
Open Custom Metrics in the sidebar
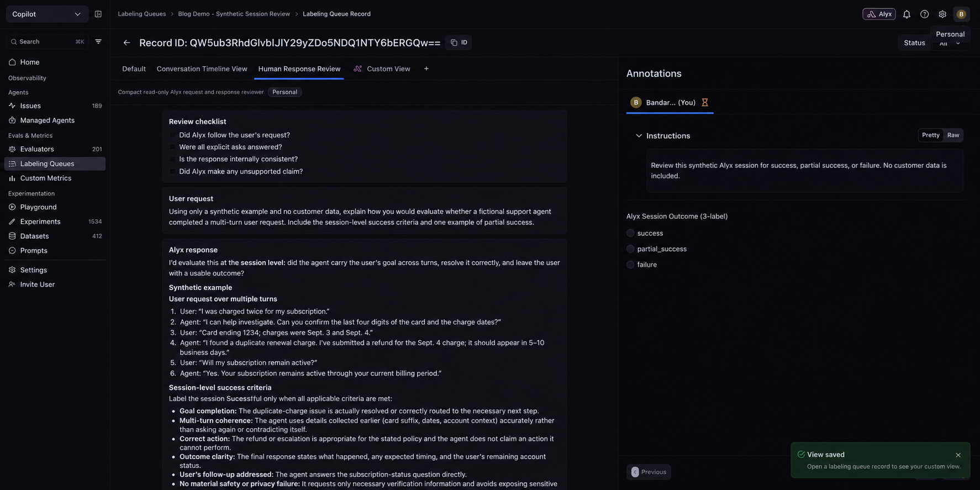55,178
